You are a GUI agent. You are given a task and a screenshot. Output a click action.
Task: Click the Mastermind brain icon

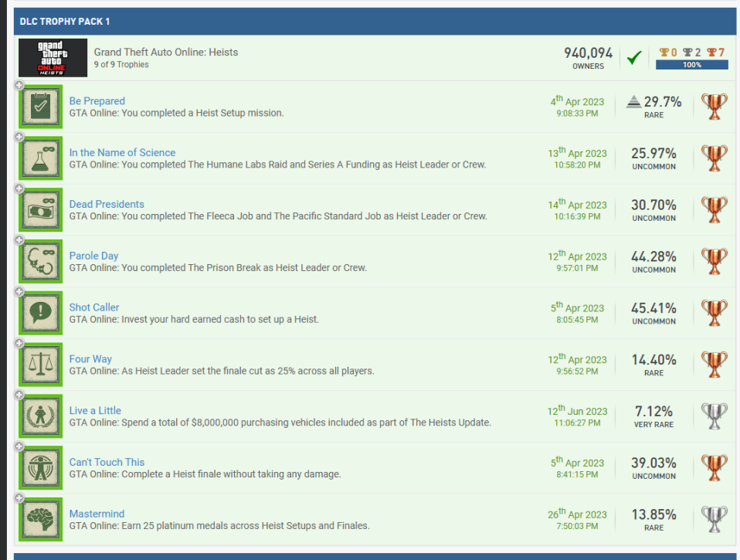[x=40, y=521]
